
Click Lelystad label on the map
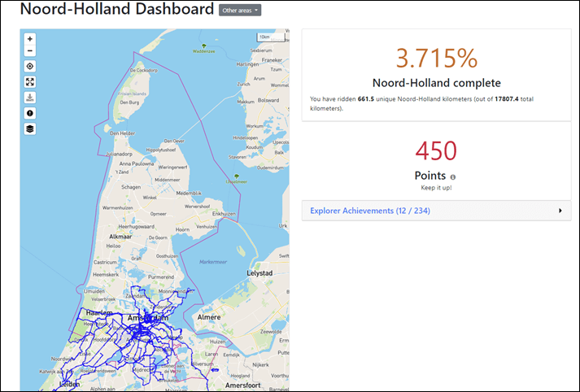[x=259, y=273]
